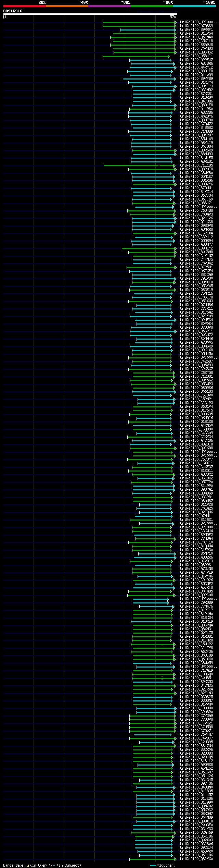Select label UniRef100_Q9SHS2
The height and width of the screenshot is (868, 219).
coord(196,52)
